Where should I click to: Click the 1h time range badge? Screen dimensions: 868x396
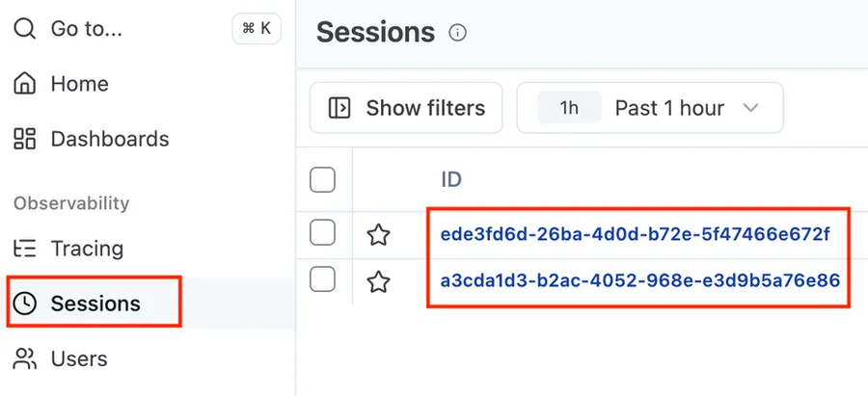click(x=569, y=108)
